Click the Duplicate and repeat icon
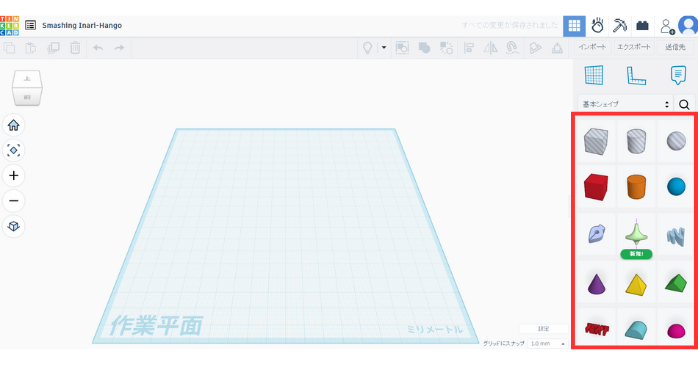 click(53, 48)
